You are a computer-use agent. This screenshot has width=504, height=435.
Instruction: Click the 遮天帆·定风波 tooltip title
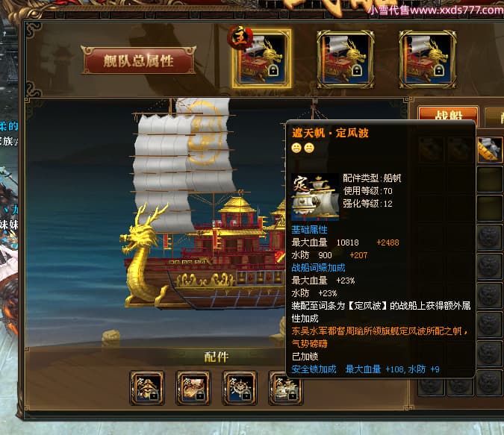coord(330,133)
